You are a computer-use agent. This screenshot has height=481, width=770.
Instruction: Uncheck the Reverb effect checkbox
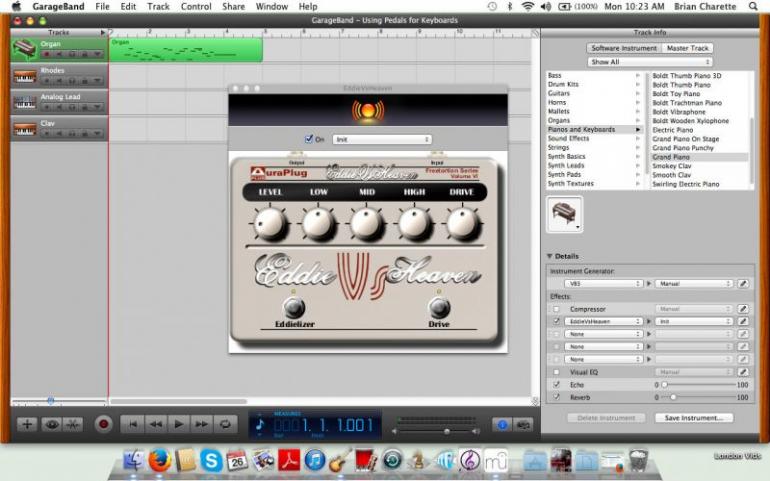(x=556, y=397)
